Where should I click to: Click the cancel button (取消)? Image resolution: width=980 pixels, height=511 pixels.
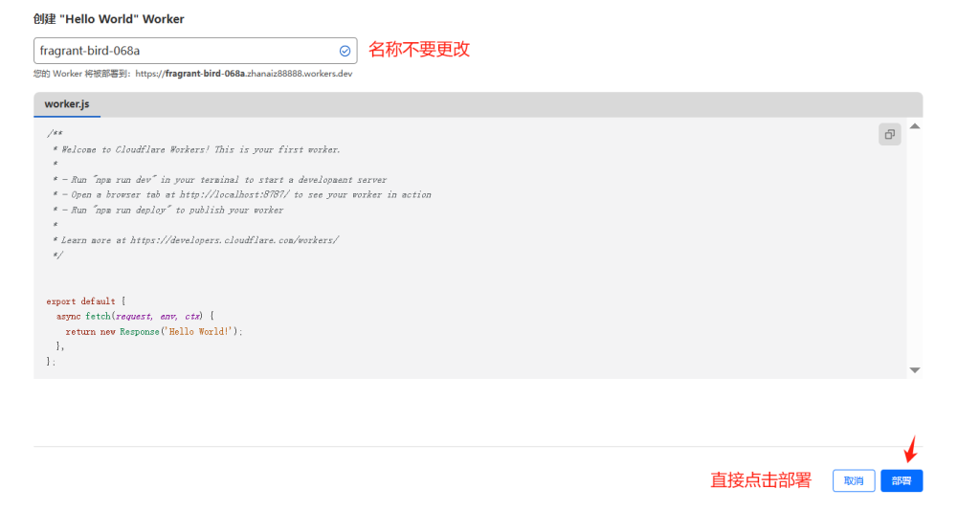tap(853, 480)
